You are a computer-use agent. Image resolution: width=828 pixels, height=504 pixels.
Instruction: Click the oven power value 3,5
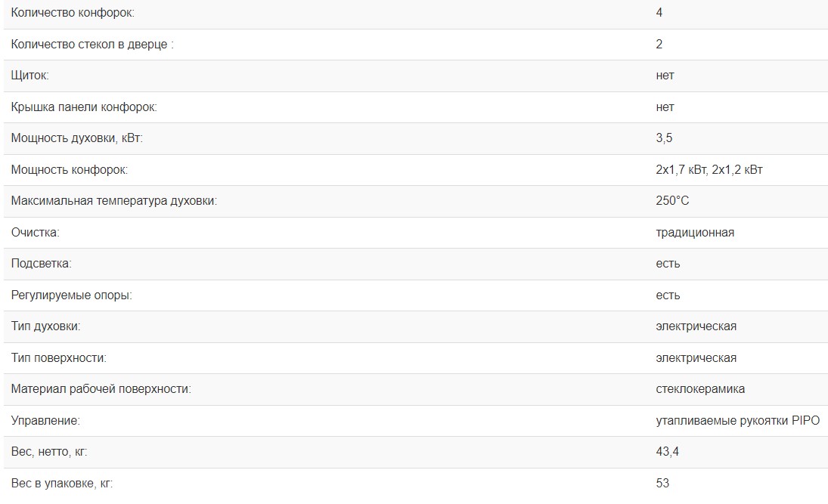pos(664,138)
